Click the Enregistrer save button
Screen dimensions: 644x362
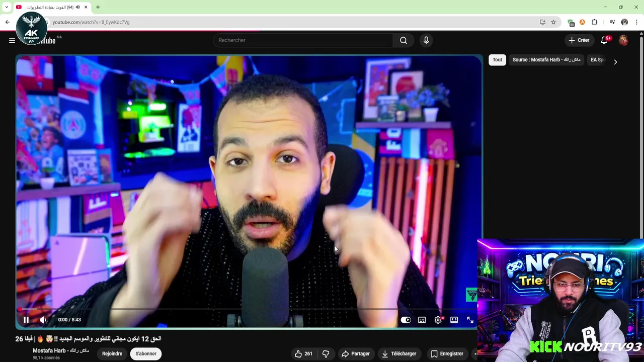(447, 354)
